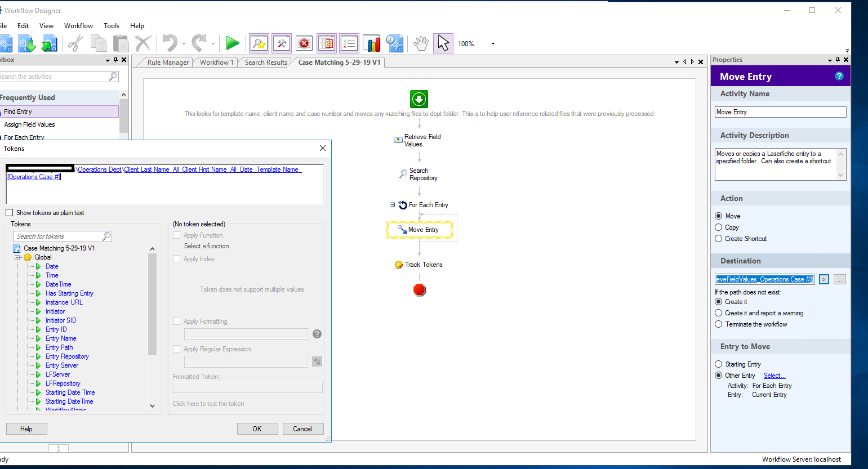Select Starting Entry radio button

(719, 364)
